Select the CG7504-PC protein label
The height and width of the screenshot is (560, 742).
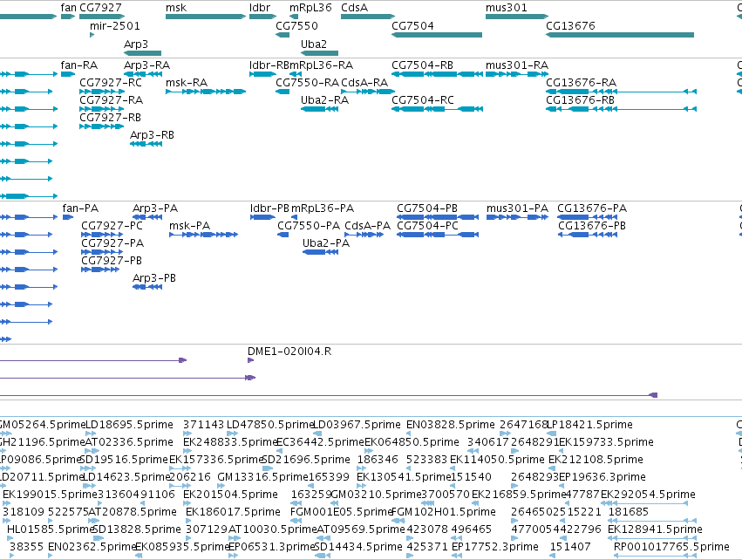coord(428,226)
